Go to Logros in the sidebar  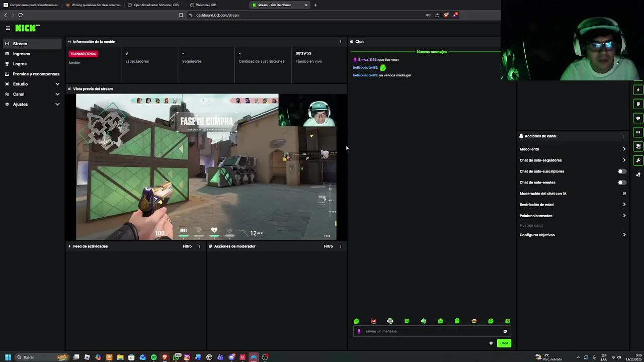coord(32,64)
